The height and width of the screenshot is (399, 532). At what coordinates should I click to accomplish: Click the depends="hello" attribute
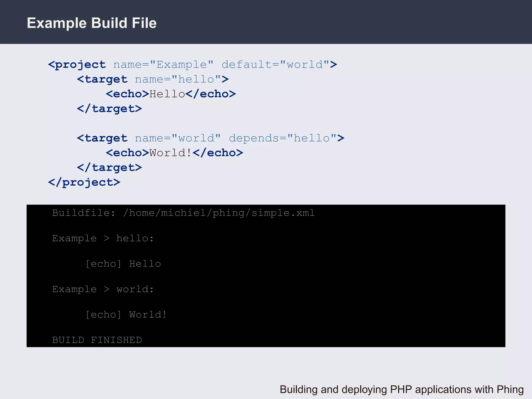(283, 138)
